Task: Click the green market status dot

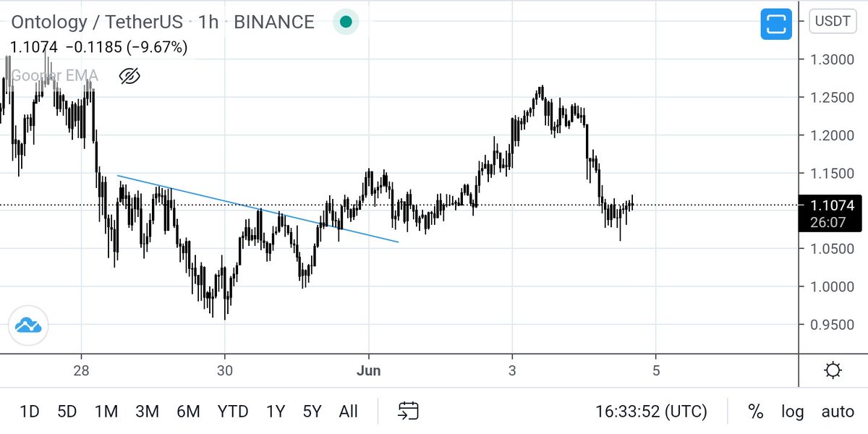Action: [x=346, y=22]
